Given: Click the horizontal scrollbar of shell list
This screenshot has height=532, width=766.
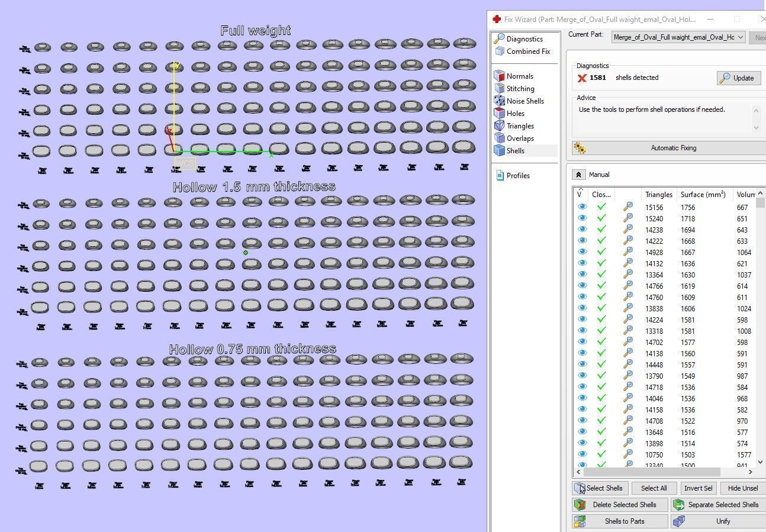Looking at the screenshot, I should pos(652,472).
